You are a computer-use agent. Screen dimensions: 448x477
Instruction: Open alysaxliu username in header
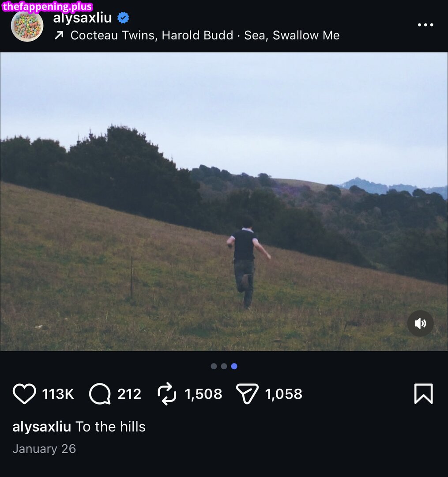pos(82,18)
